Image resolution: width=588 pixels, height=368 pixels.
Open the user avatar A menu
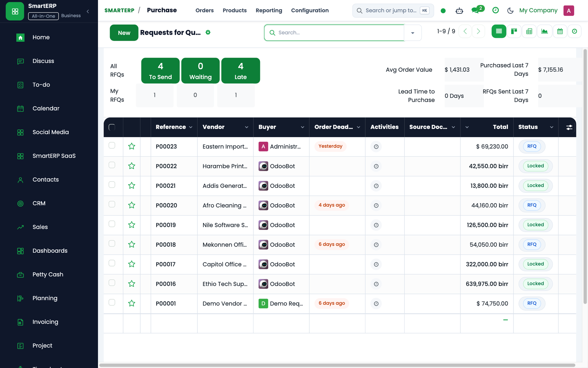click(x=569, y=11)
